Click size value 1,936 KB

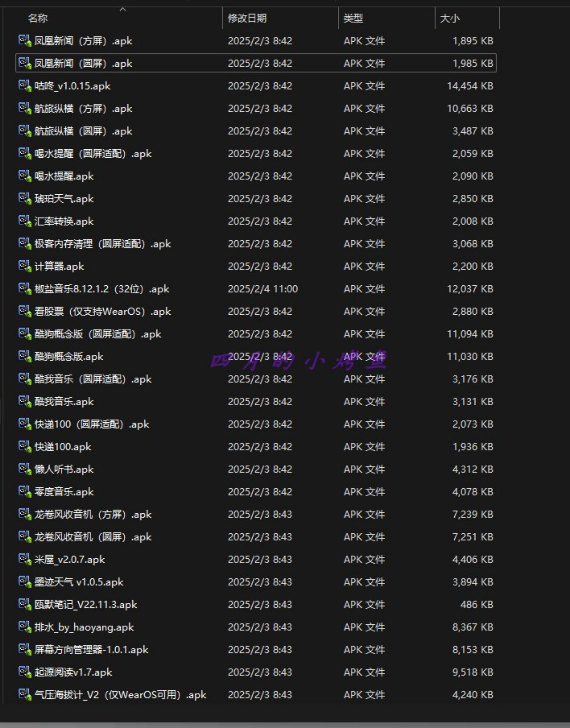(x=473, y=446)
